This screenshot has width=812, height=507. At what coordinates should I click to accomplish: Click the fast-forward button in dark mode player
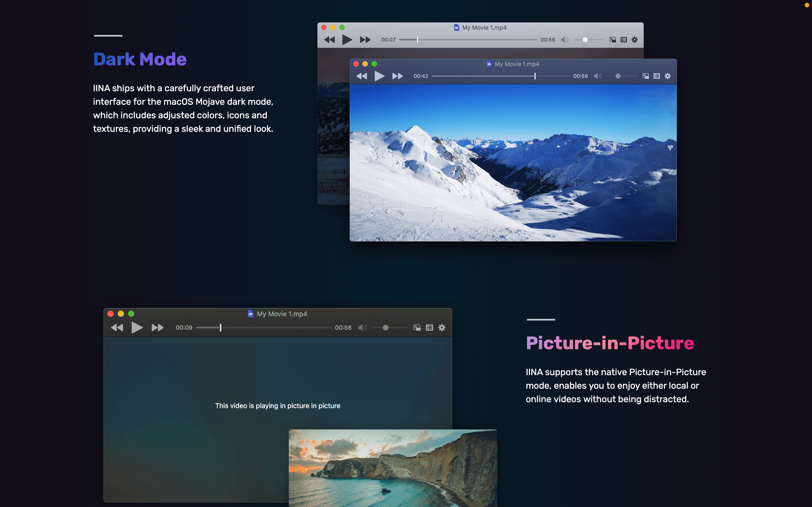[x=398, y=76]
